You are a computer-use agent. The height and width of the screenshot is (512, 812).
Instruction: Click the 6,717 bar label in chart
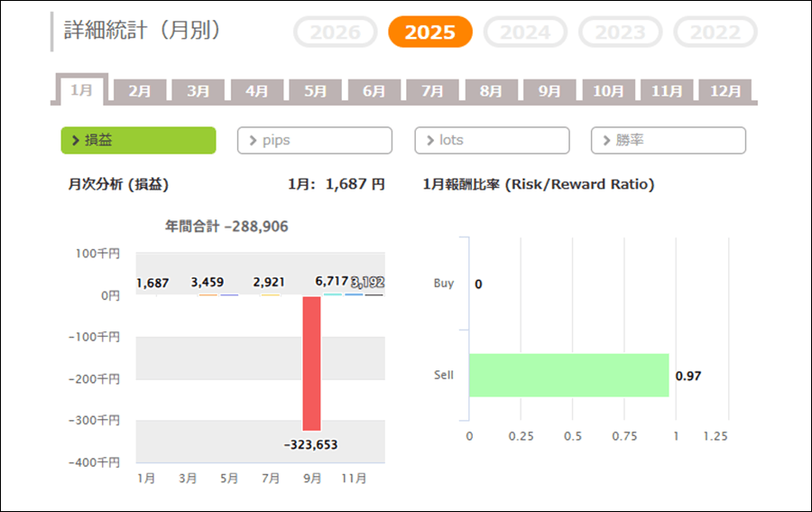[x=331, y=283]
